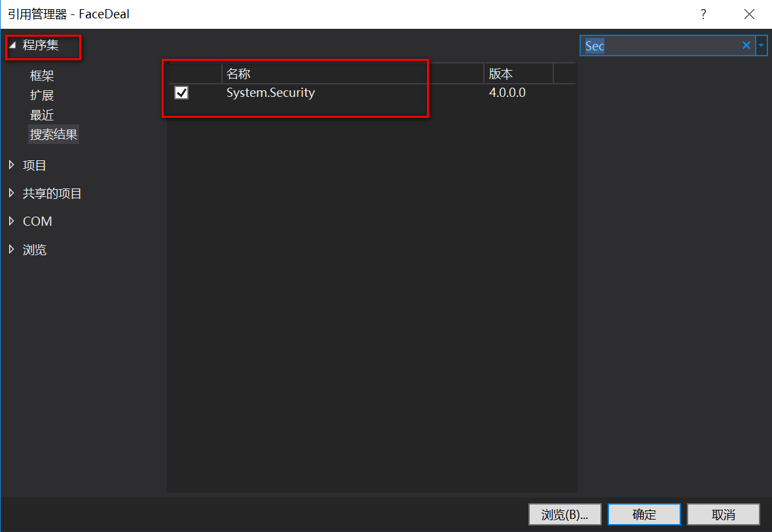
Task: Open the 最近 list
Action: click(x=42, y=115)
